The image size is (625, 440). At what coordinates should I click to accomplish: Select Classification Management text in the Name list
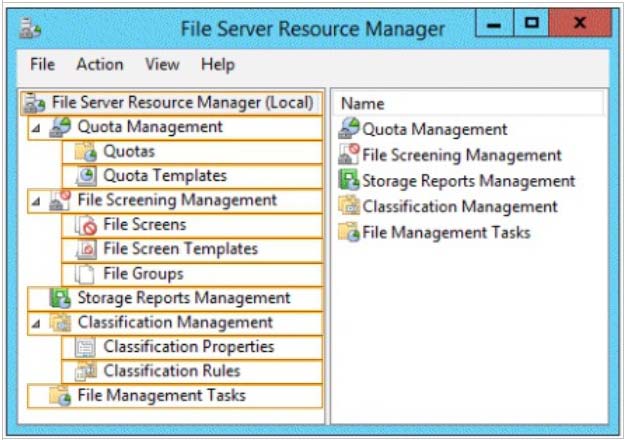point(460,207)
